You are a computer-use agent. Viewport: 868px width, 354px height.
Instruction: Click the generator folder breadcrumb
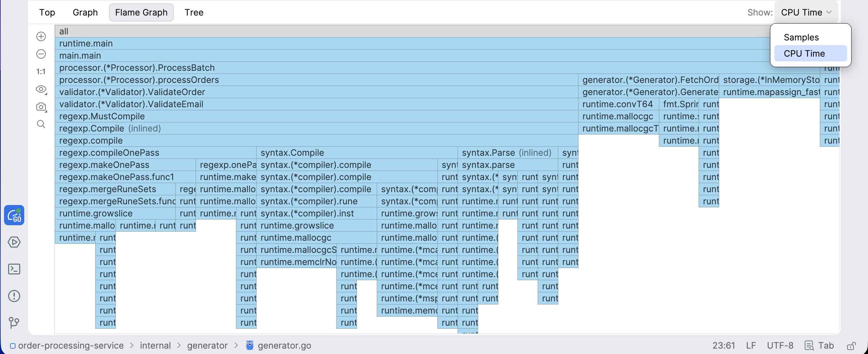(x=207, y=346)
